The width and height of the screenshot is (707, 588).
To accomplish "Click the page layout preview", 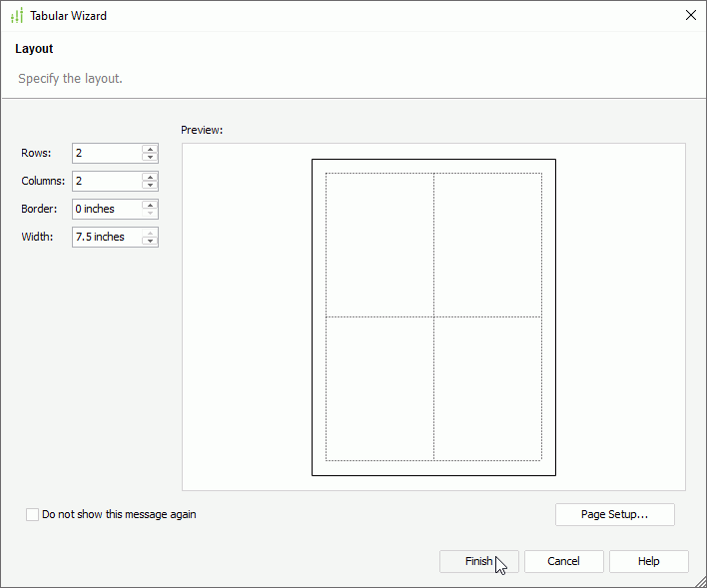I will [433, 317].
